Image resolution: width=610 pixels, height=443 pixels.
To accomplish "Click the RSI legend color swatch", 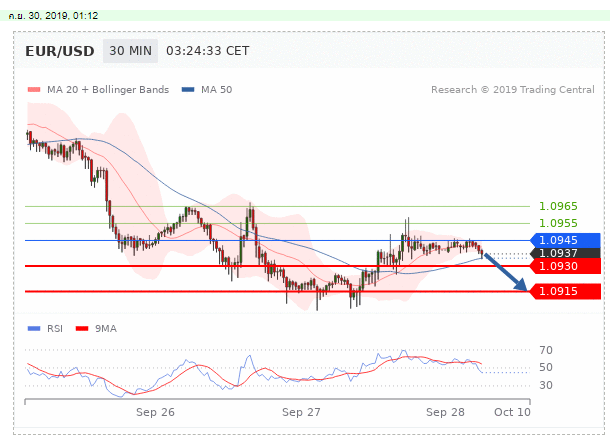I will point(34,329).
